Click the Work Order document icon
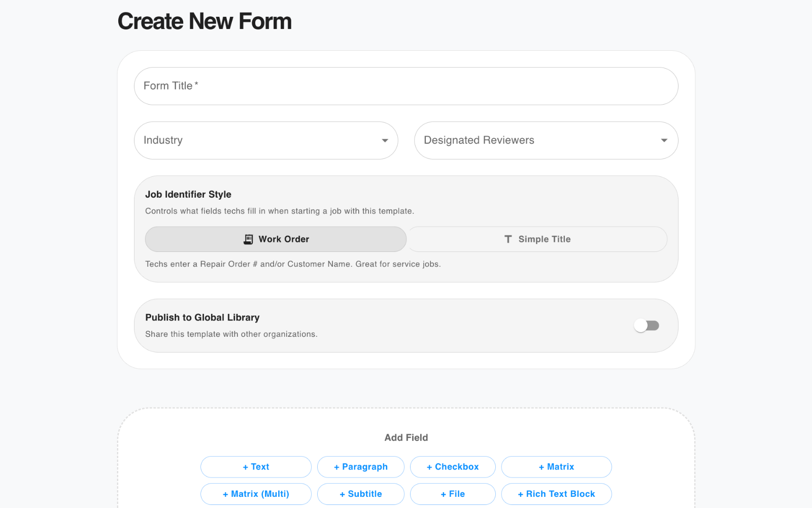Screen dimensions: 812x508 pos(247,239)
